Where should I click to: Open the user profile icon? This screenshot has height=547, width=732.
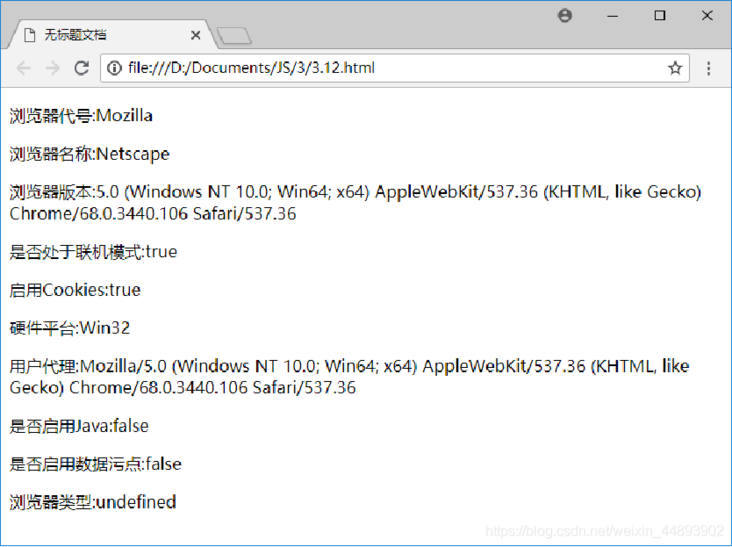pos(565,16)
